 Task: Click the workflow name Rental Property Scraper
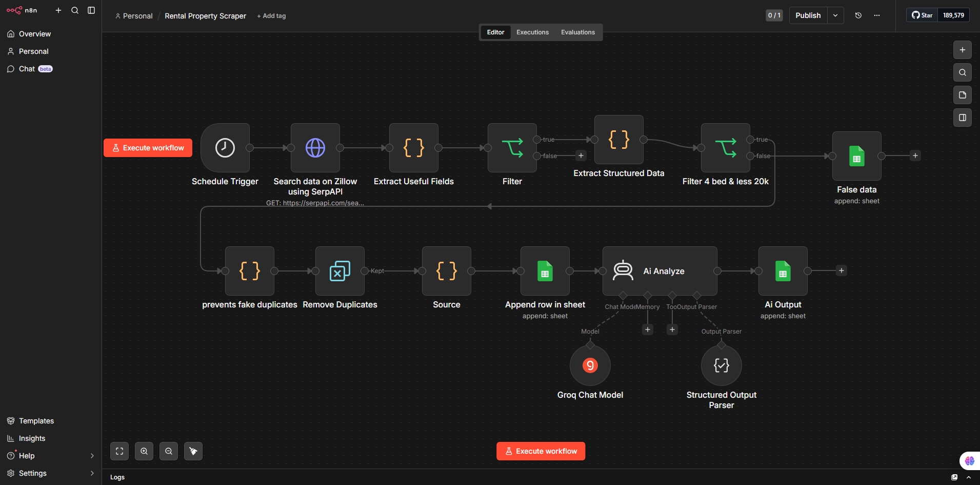[205, 16]
